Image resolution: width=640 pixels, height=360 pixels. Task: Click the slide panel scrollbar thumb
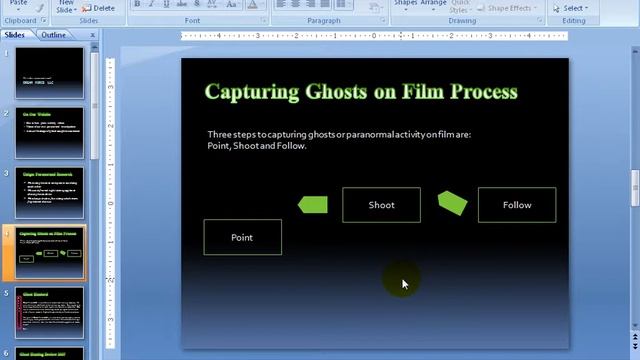pyautogui.click(x=95, y=106)
